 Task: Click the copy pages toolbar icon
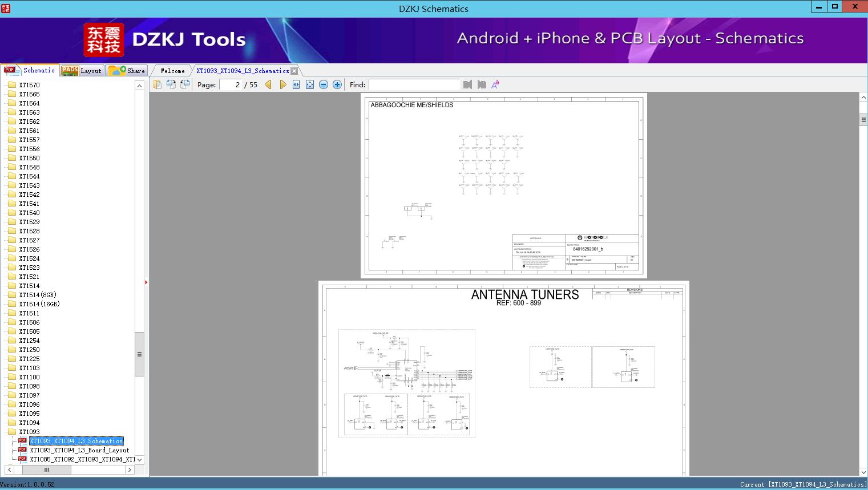(157, 84)
